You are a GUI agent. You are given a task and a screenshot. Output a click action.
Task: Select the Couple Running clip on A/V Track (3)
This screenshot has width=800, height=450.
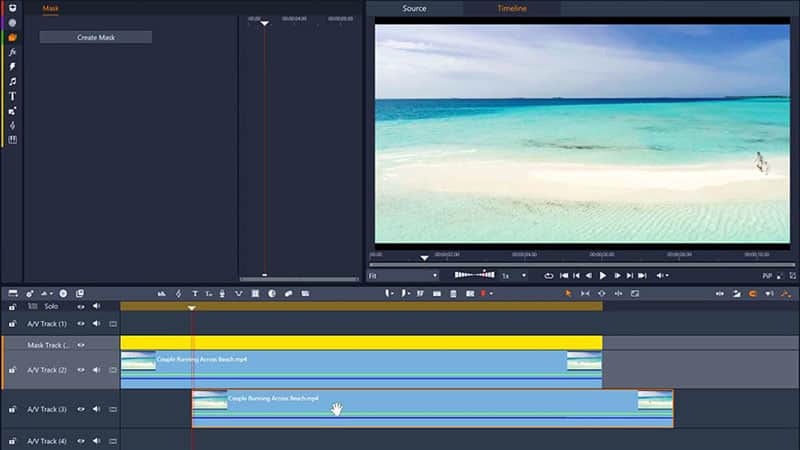tap(430, 408)
